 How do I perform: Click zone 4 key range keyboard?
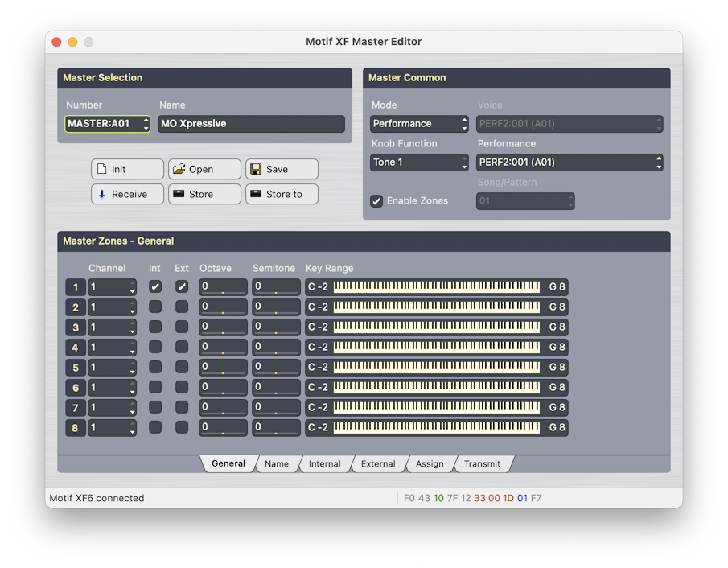point(437,348)
